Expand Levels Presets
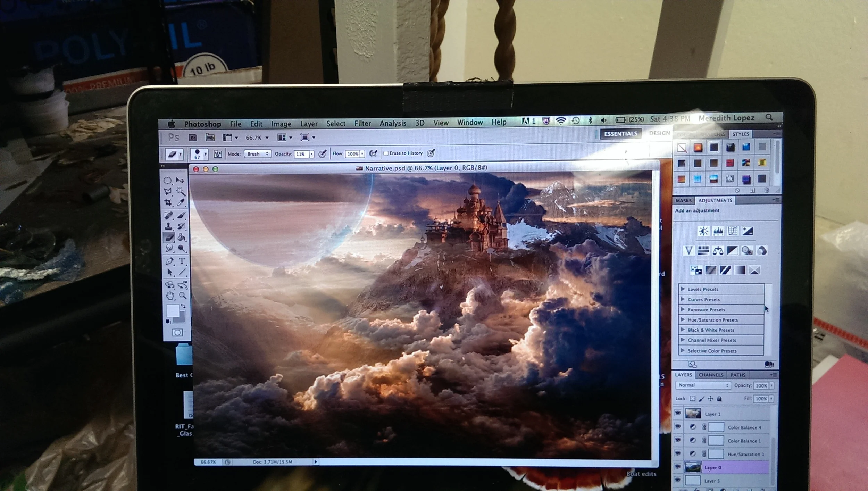The height and width of the screenshot is (491, 868). coord(683,289)
